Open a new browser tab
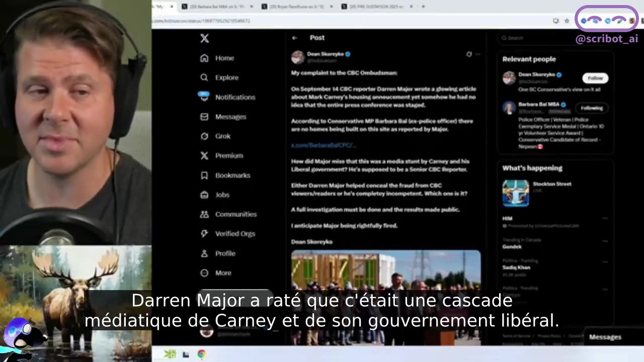This screenshot has width=644, height=362. (x=423, y=7)
